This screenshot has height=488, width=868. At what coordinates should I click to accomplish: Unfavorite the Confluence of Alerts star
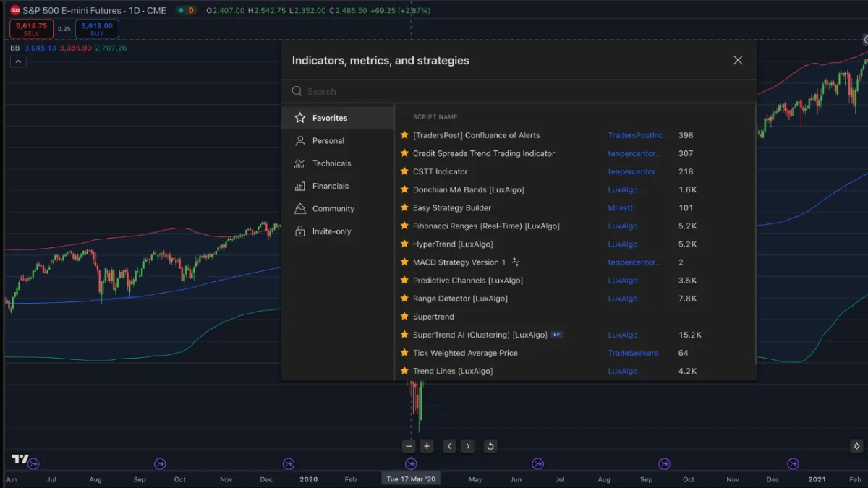coord(404,135)
